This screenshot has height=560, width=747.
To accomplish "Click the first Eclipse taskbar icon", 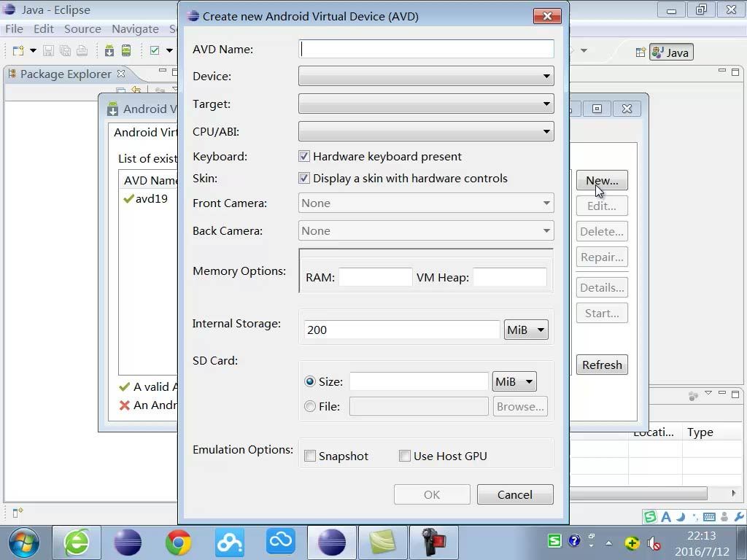I will [127, 542].
